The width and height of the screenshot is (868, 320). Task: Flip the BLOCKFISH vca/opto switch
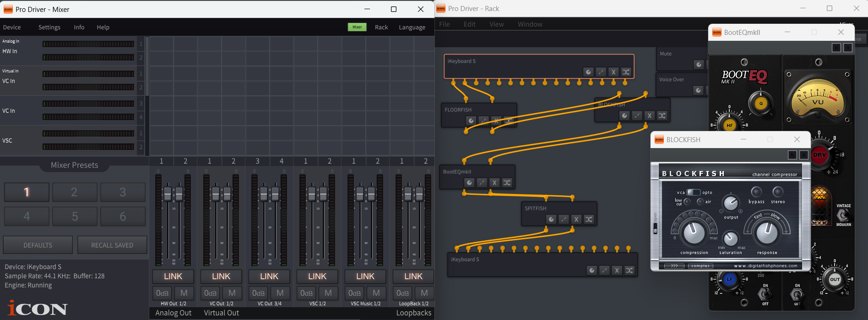694,192
